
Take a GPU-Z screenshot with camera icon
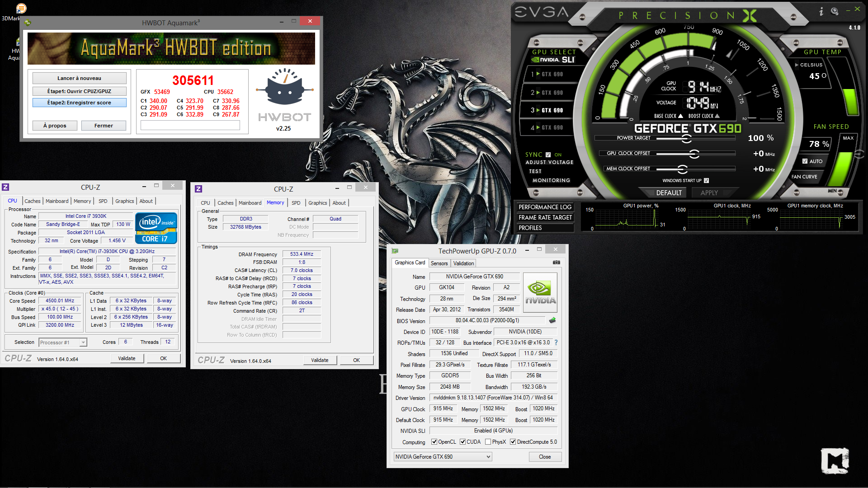tap(556, 263)
